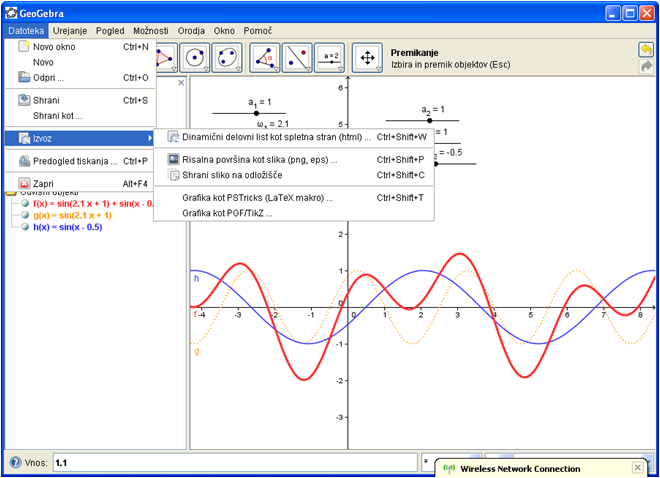Open the Pogled menu

coord(110,31)
